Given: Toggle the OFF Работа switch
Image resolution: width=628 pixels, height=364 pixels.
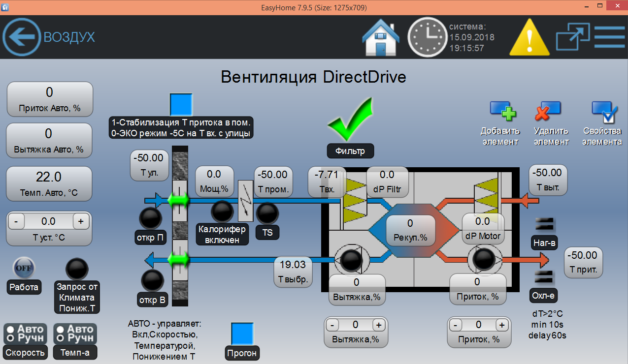Looking at the screenshot, I should 24,268.
